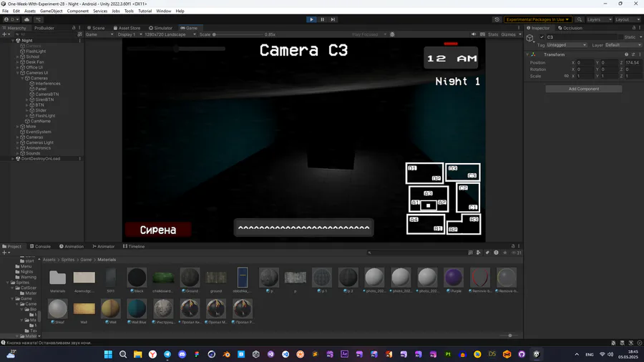The image size is (644, 362).
Task: Open the account dropdown in the toolbar
Action: pyautogui.click(x=11, y=19)
